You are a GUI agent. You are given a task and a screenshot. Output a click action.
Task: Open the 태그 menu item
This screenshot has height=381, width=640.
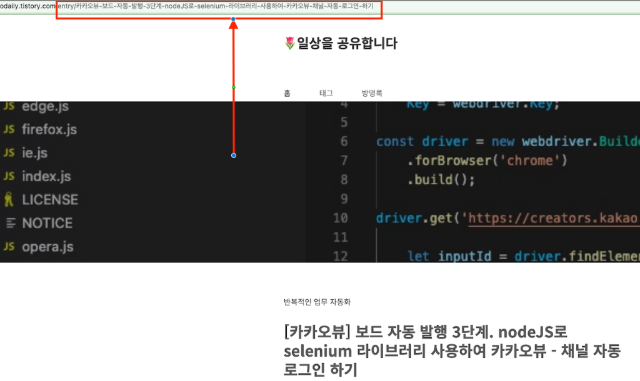coord(326,94)
